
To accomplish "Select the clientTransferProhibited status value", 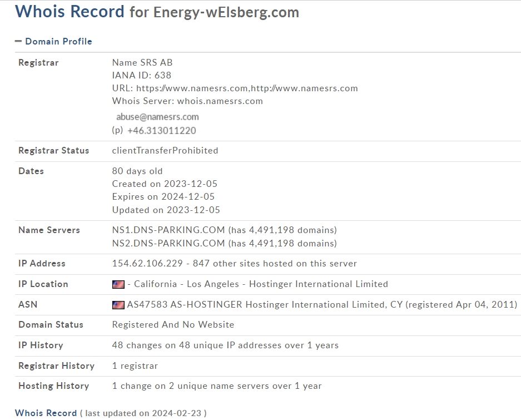I will (165, 151).
